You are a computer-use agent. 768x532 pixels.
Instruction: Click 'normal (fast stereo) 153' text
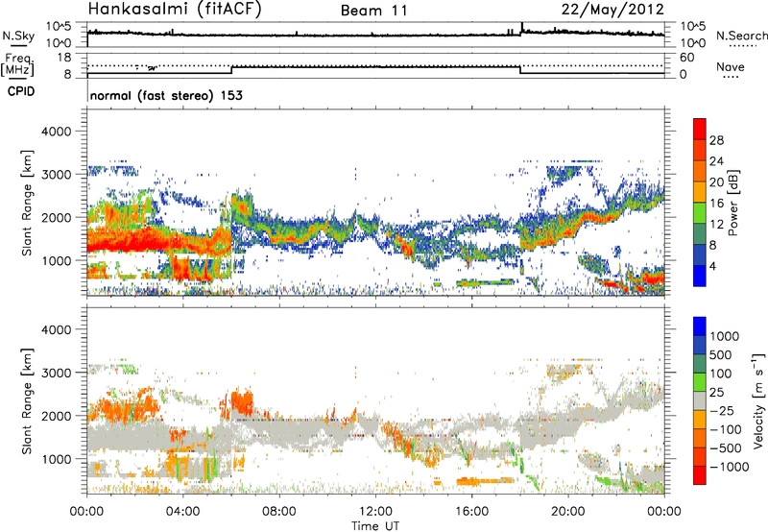[166, 95]
